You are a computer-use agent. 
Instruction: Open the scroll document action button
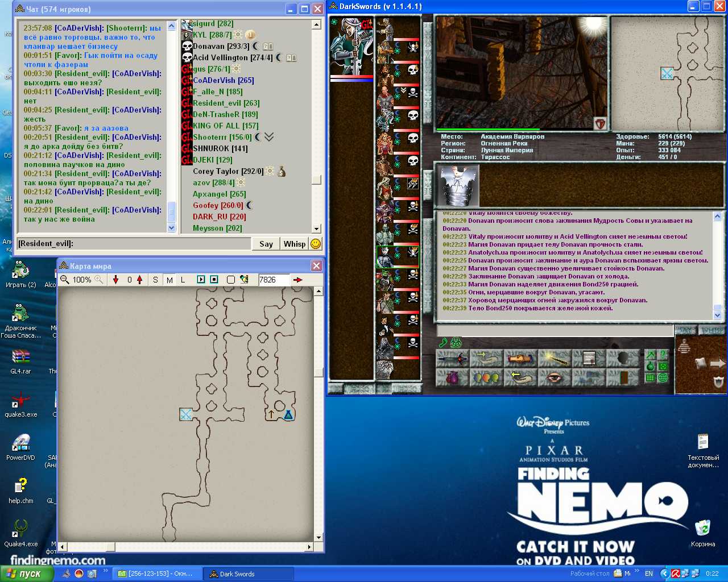[x=589, y=359]
